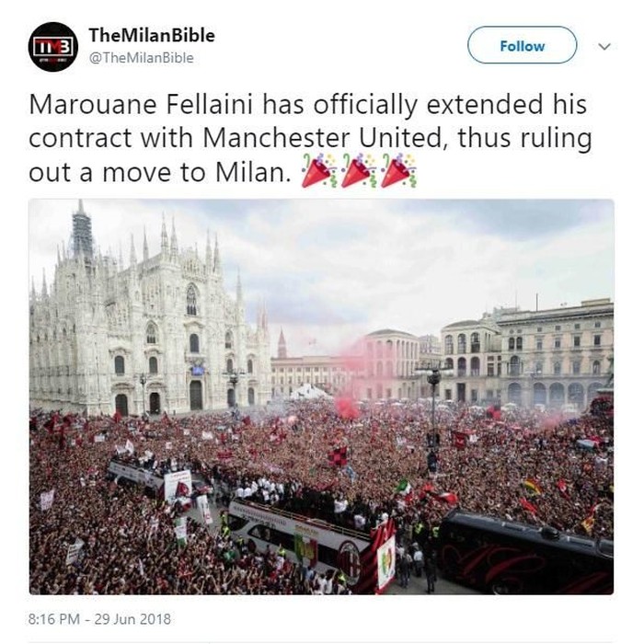Open the TMB profile avatar
The width and height of the screenshot is (644, 644).
(x=53, y=47)
